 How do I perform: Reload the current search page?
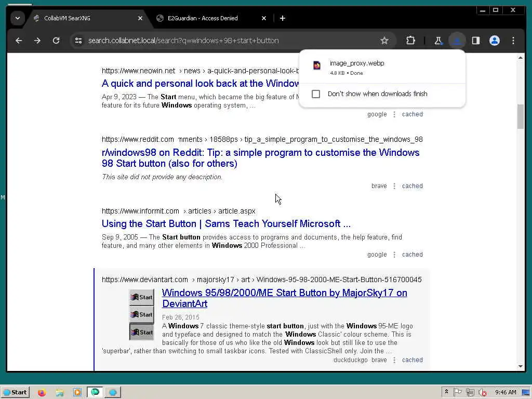[x=56, y=41]
